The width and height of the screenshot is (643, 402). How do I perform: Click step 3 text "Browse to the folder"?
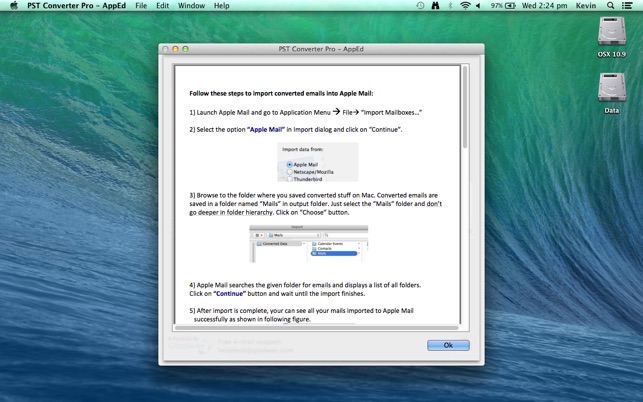click(x=226, y=195)
